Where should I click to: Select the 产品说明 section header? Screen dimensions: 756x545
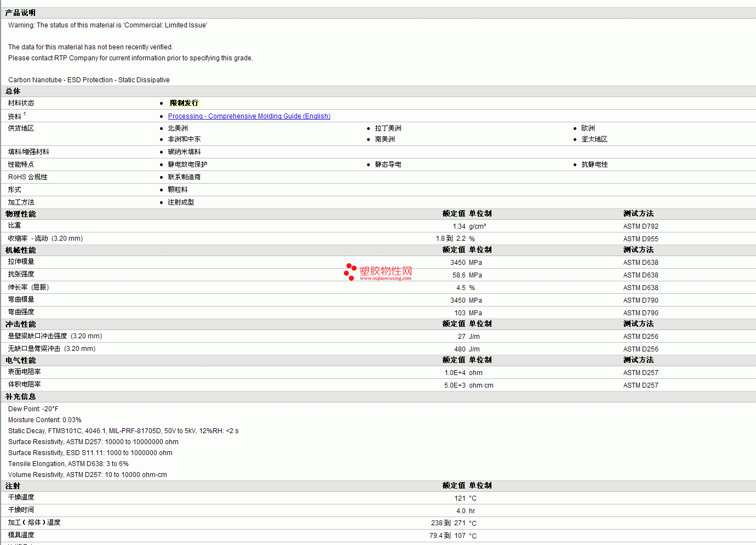coord(20,13)
